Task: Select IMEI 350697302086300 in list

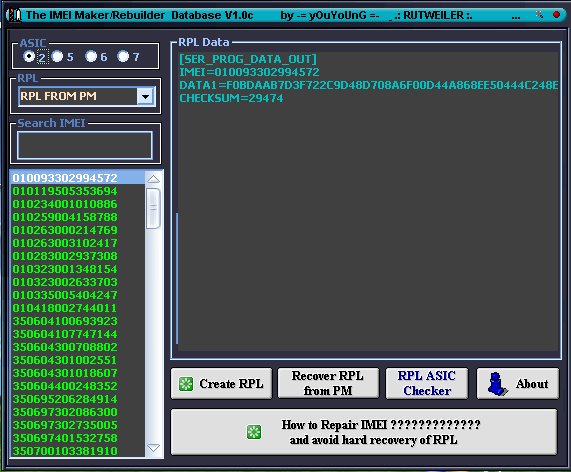Action: 78,412
